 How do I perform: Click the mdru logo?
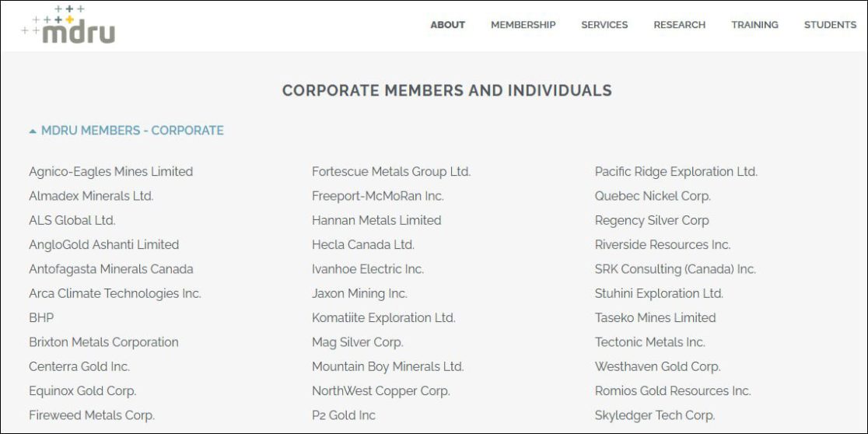coord(68,24)
